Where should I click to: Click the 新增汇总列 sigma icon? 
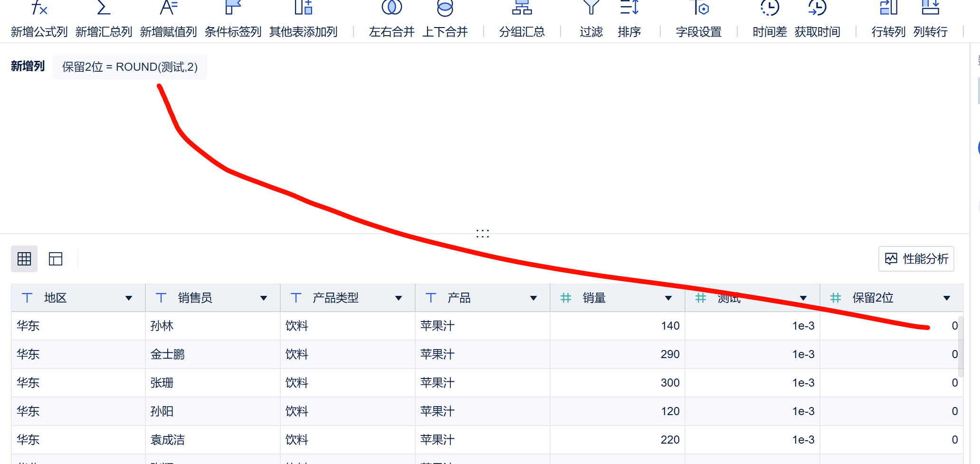click(x=104, y=8)
